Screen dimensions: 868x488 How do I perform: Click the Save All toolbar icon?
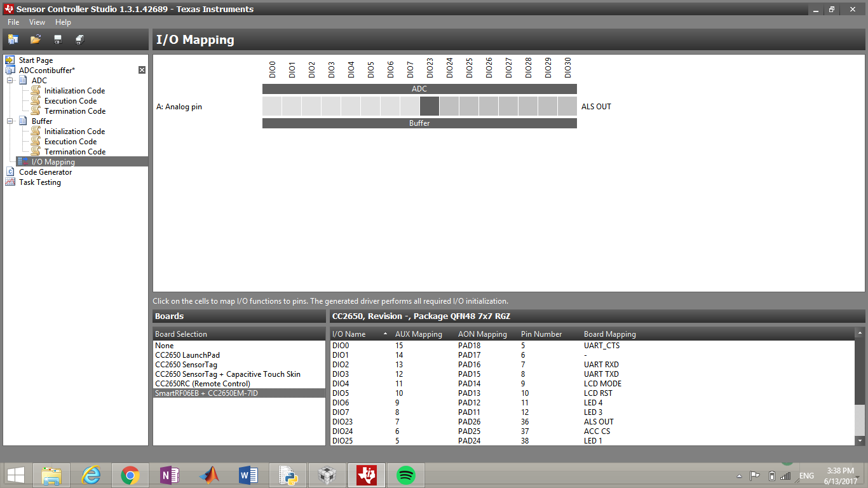point(79,39)
